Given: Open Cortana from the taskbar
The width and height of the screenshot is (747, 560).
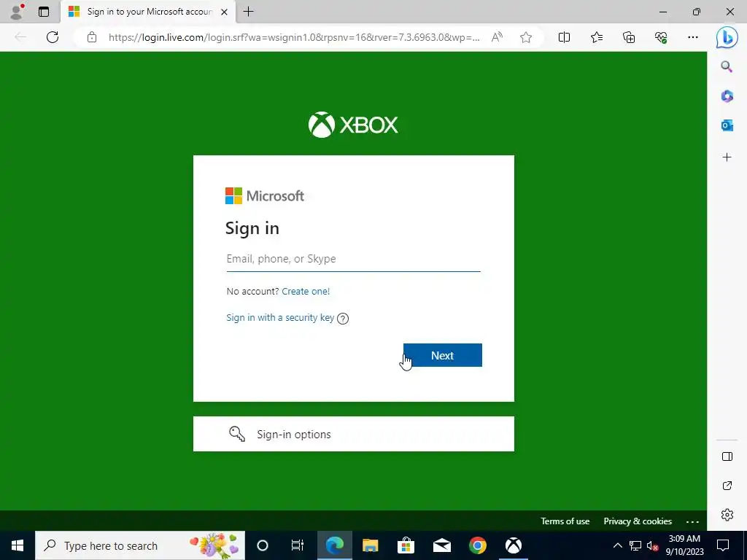Looking at the screenshot, I should click(263, 545).
